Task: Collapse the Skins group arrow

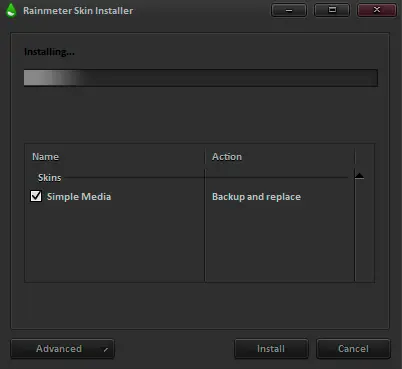Action: 359,176
